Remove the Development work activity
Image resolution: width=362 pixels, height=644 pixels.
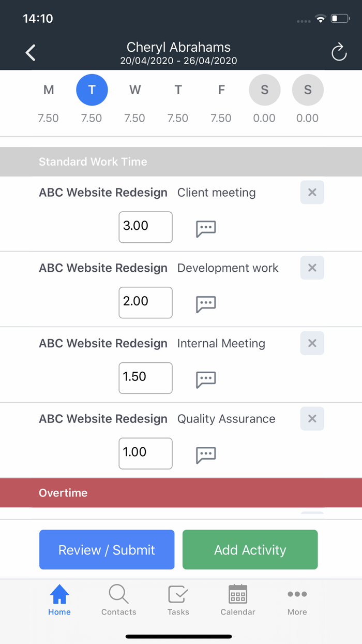click(312, 268)
